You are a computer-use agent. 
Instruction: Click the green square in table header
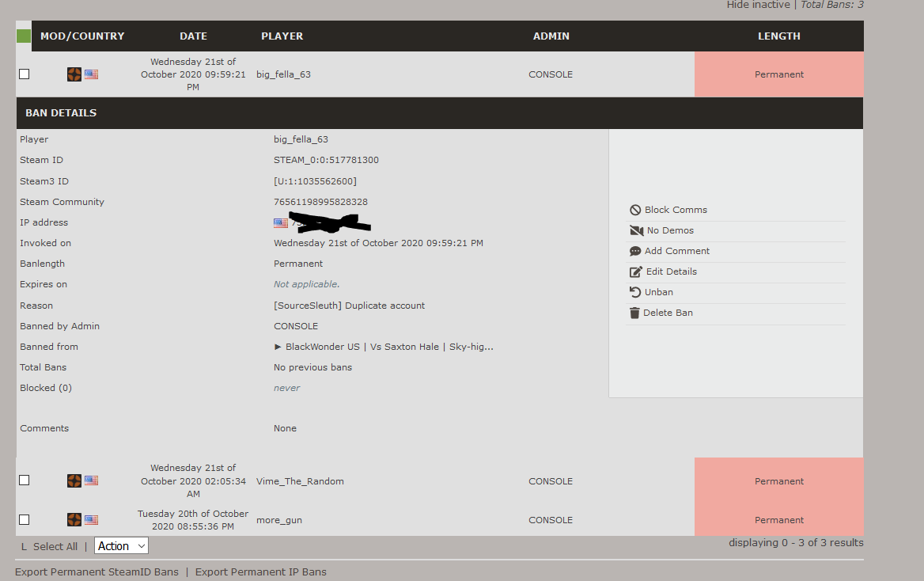(x=24, y=36)
